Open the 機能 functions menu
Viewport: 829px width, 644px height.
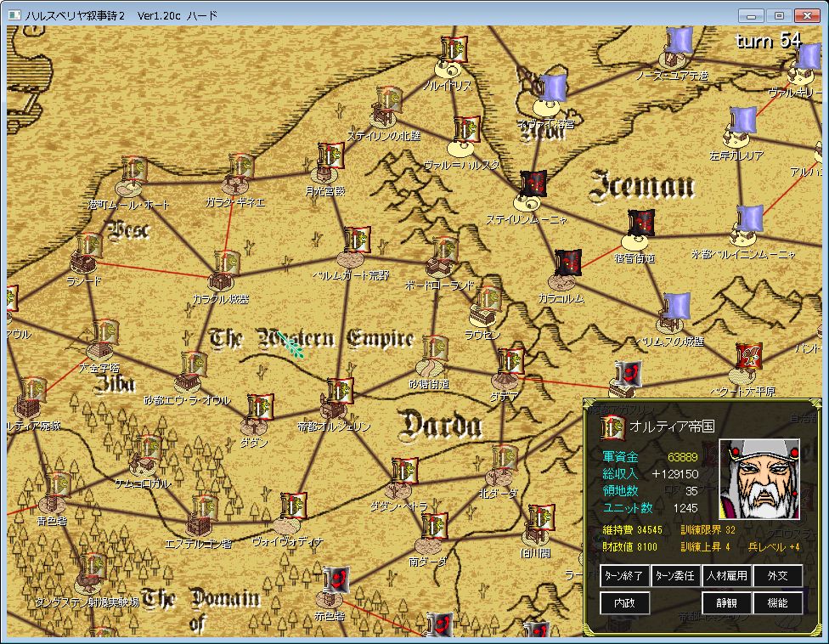click(778, 602)
